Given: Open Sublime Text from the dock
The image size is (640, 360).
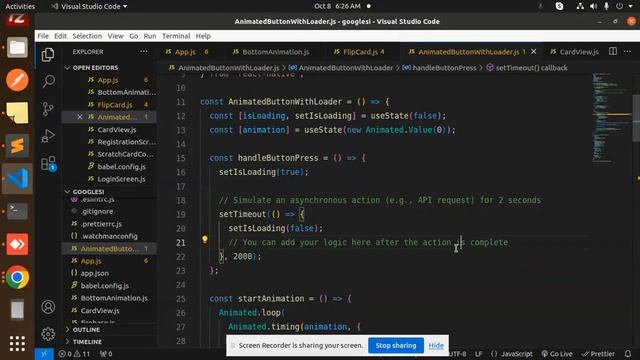Looking at the screenshot, I should (x=17, y=146).
